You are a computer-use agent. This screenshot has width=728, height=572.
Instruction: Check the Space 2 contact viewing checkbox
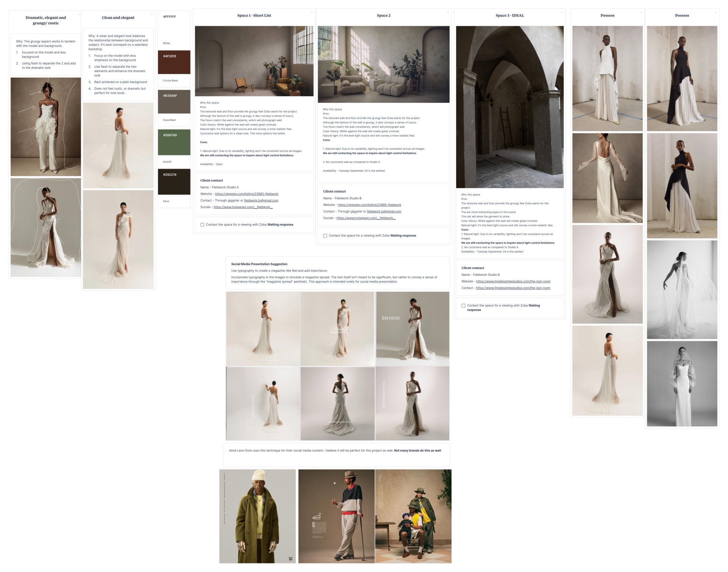point(325,236)
